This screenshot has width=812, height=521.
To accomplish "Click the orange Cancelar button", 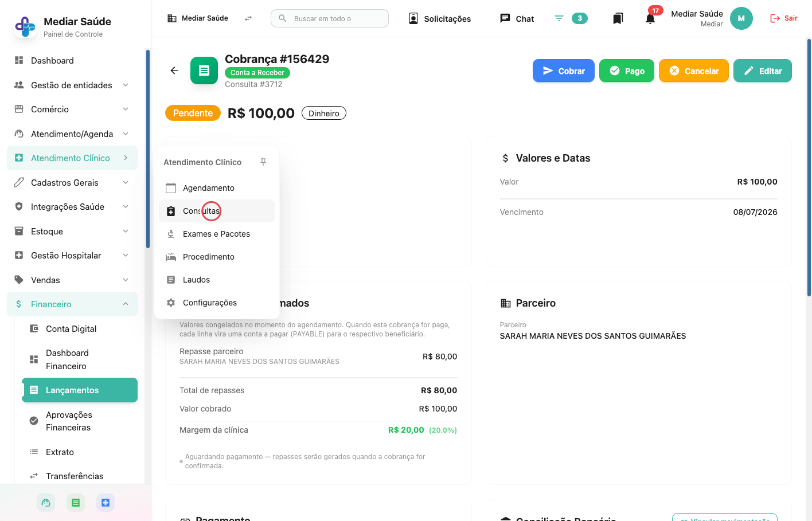I will click(x=694, y=70).
